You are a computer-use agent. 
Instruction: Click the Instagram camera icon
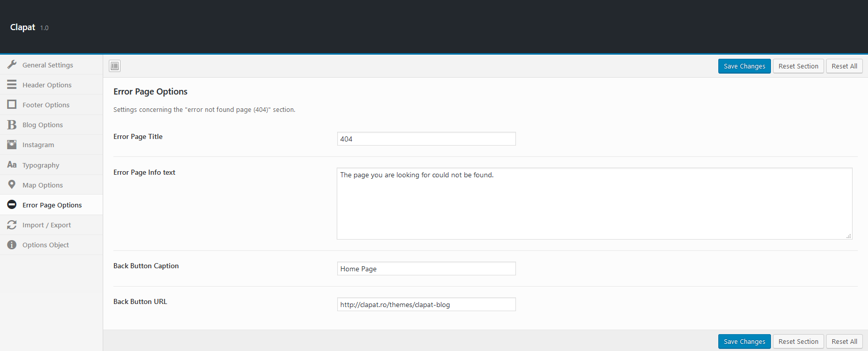12,145
